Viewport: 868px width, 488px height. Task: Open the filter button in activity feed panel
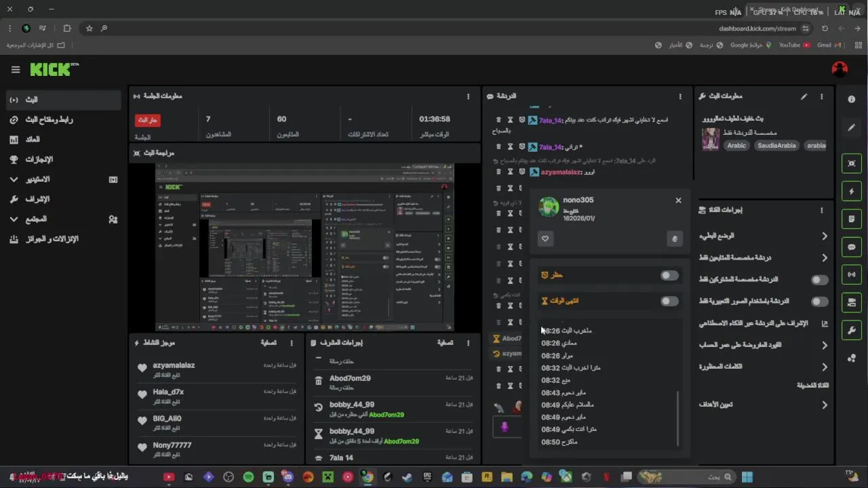(269, 343)
